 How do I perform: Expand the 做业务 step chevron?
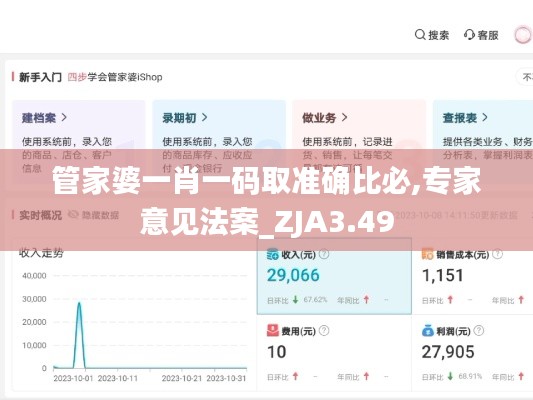click(344, 118)
